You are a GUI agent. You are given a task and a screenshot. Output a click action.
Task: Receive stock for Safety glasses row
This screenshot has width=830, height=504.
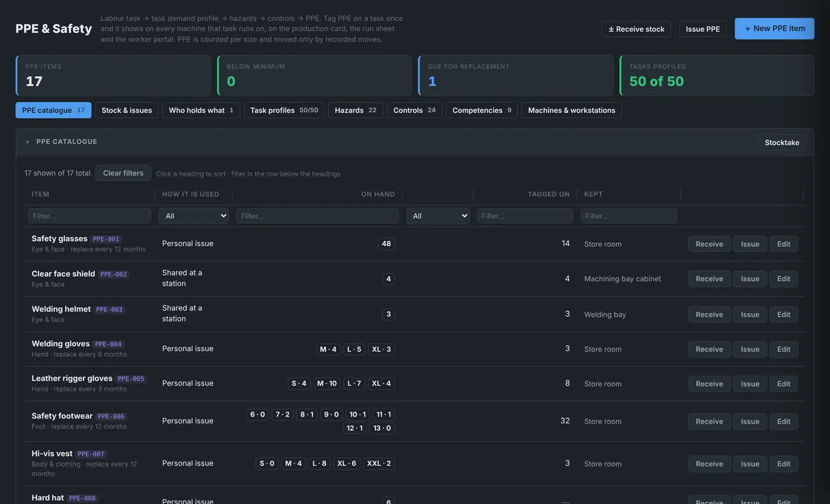tap(709, 244)
